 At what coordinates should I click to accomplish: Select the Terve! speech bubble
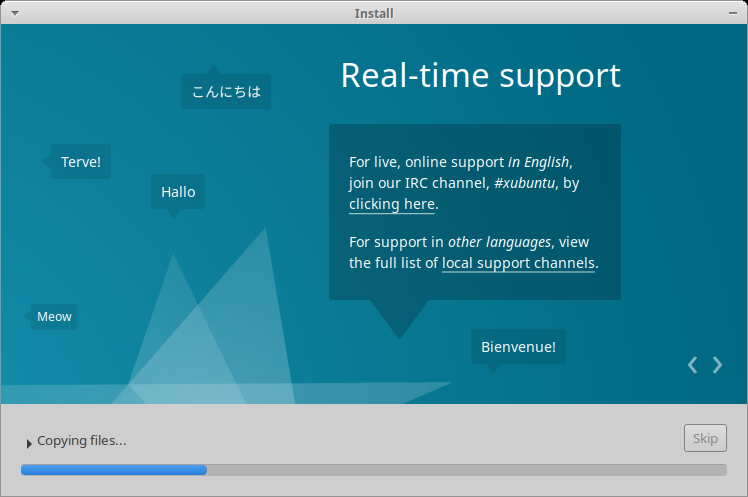tap(81, 162)
